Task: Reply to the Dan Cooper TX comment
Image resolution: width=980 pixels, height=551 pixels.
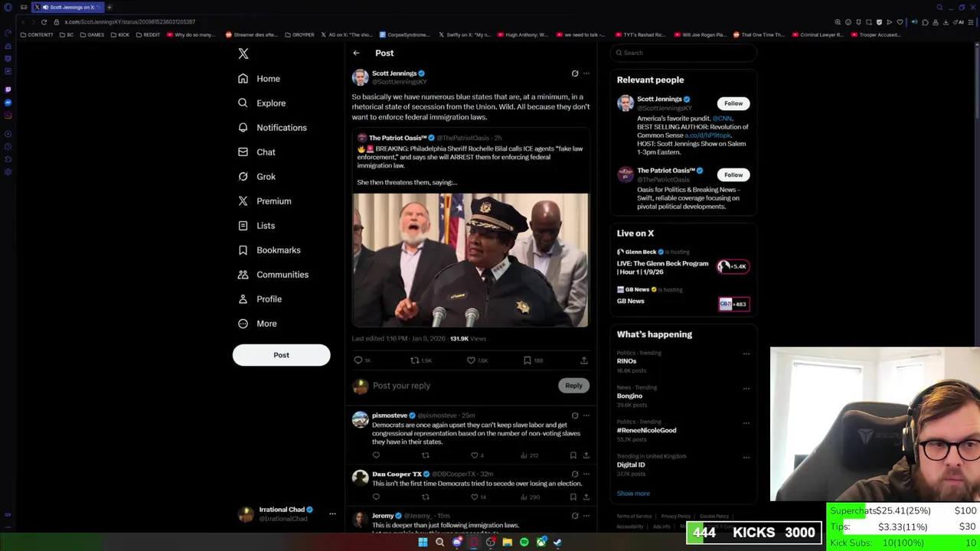Action: click(x=376, y=497)
